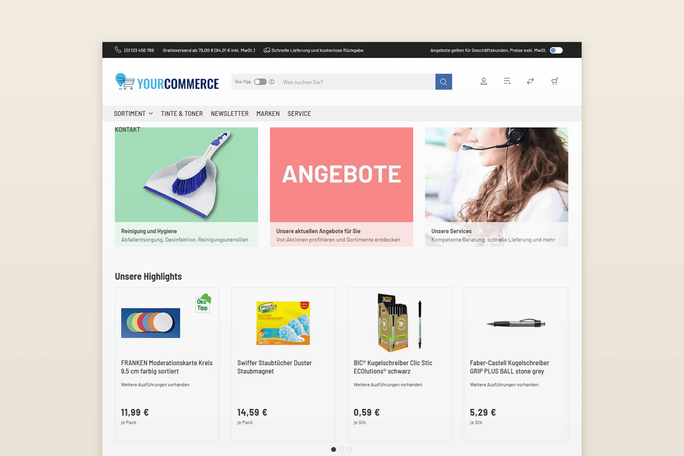Click the phone icon in top bar
The height and width of the screenshot is (456, 684).
coord(118,50)
